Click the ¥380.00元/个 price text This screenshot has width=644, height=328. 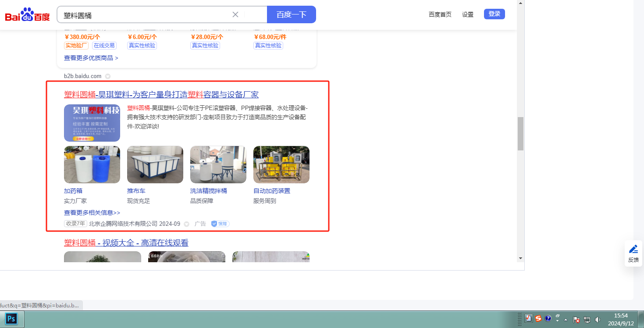pos(82,37)
